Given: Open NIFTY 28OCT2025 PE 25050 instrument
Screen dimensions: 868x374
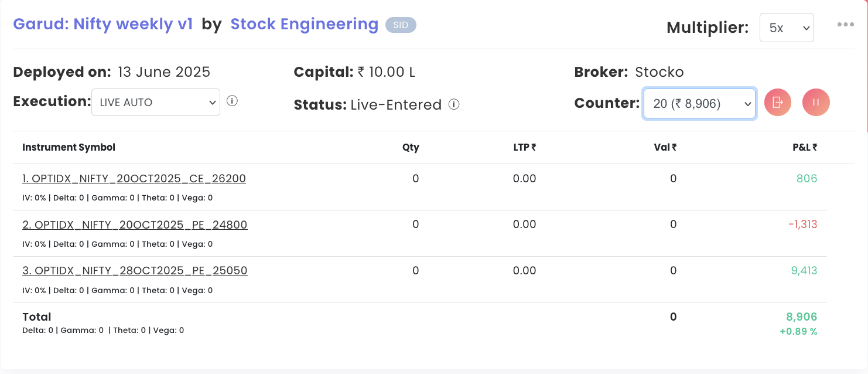Looking at the screenshot, I should click(135, 271).
